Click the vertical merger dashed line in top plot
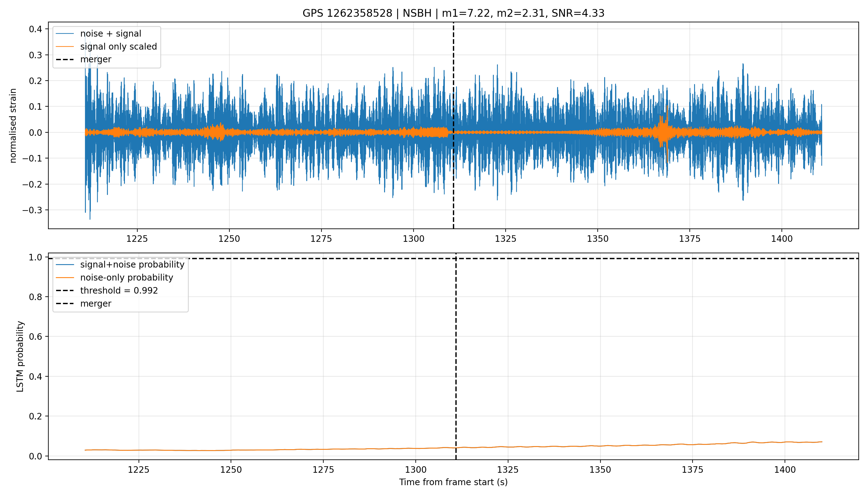 pyautogui.click(x=454, y=125)
